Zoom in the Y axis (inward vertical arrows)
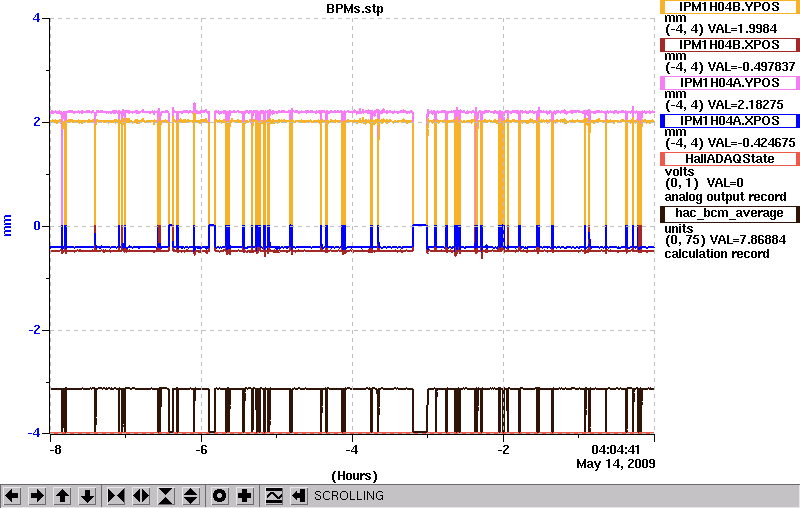 click(x=166, y=496)
